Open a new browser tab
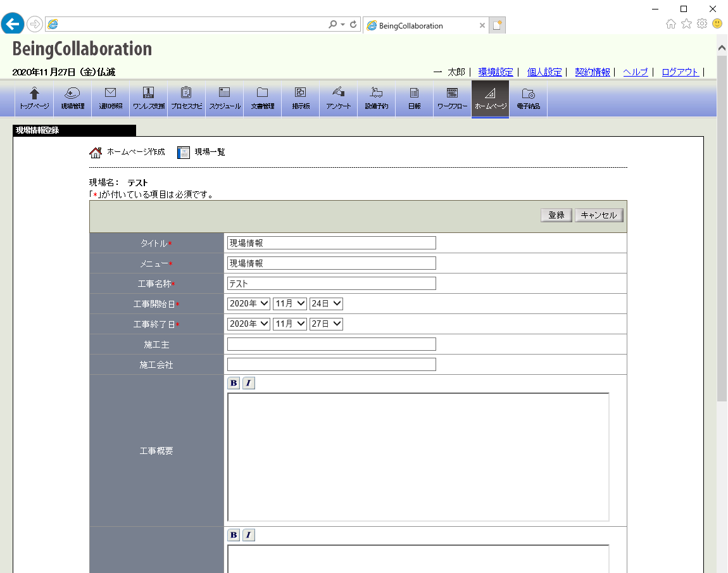The image size is (728, 573). pyautogui.click(x=497, y=25)
